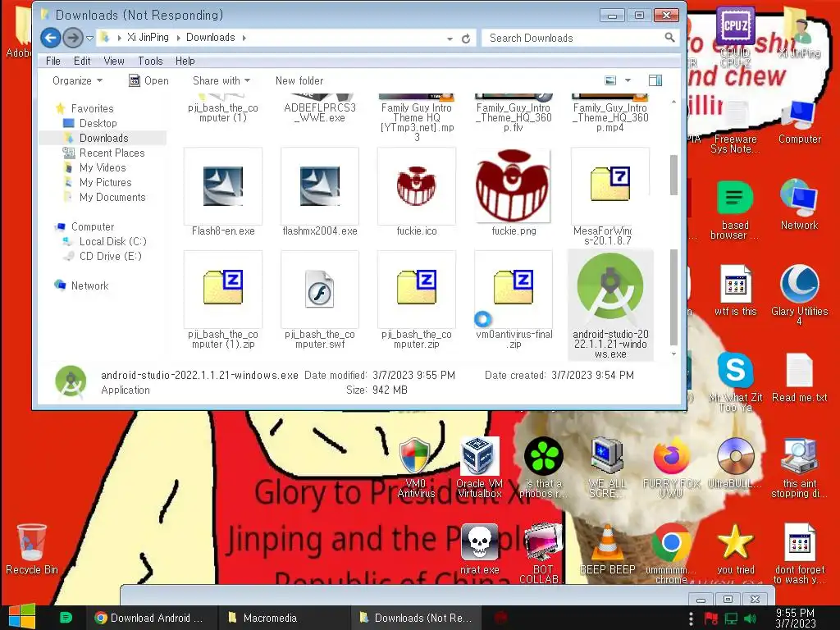Refresh the Downloads folder view
Screen dimensions: 840x630
tap(466, 38)
